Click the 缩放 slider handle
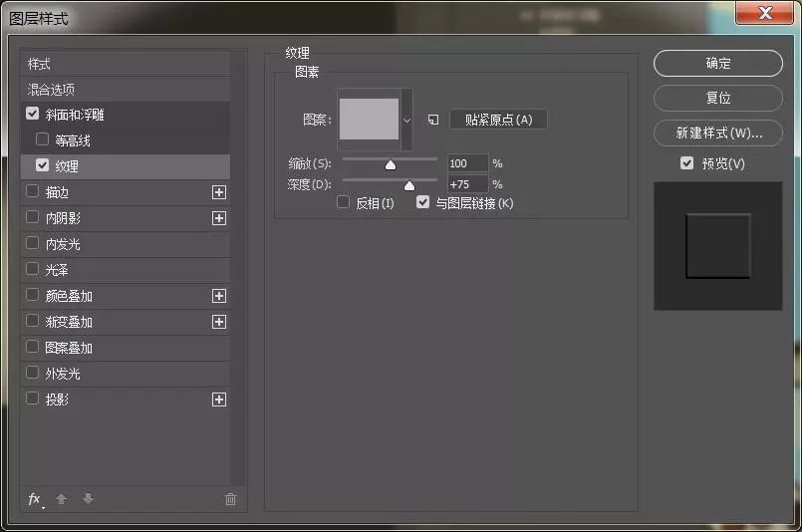This screenshot has height=532, width=802. (391, 165)
